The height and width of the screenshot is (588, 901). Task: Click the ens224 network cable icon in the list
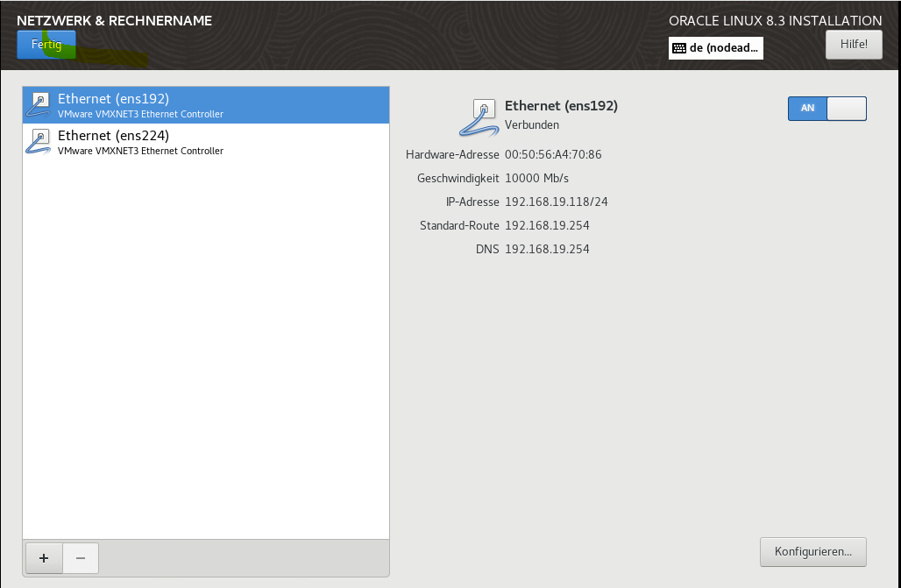pos(39,142)
